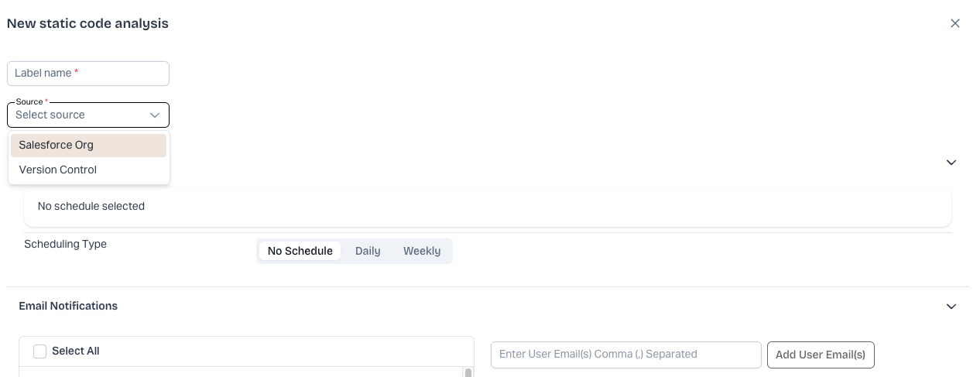980x377 pixels.
Task: Tick the Select All checkbox
Action: tap(40, 351)
